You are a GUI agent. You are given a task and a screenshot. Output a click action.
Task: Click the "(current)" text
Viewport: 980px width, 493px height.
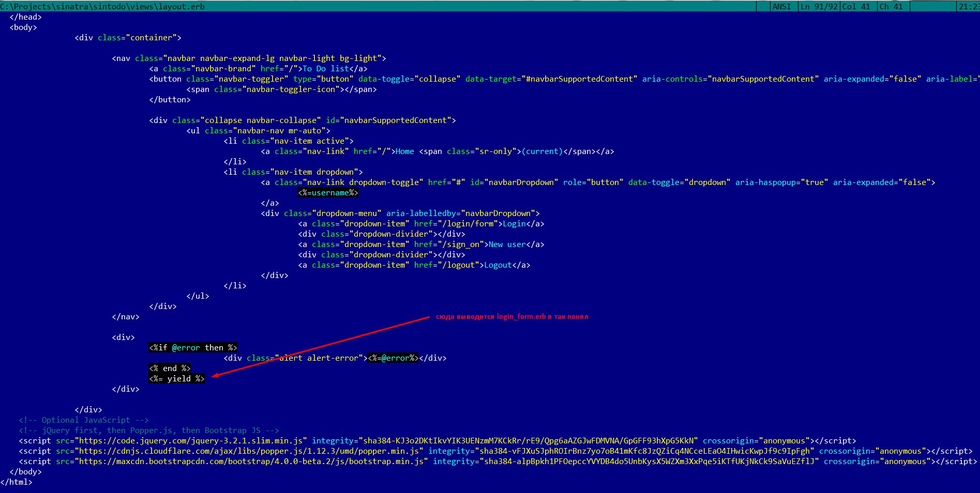point(542,151)
